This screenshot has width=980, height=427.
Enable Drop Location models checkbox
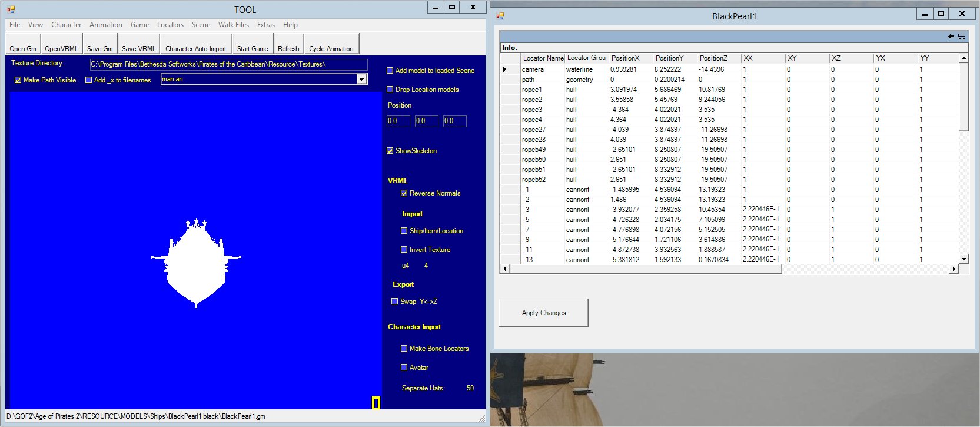coord(390,90)
